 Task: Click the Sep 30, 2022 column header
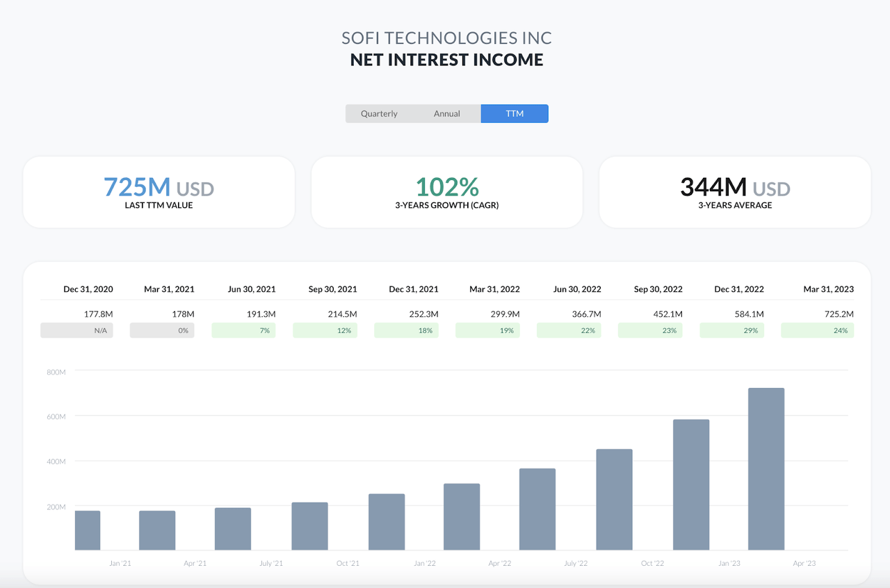658,289
